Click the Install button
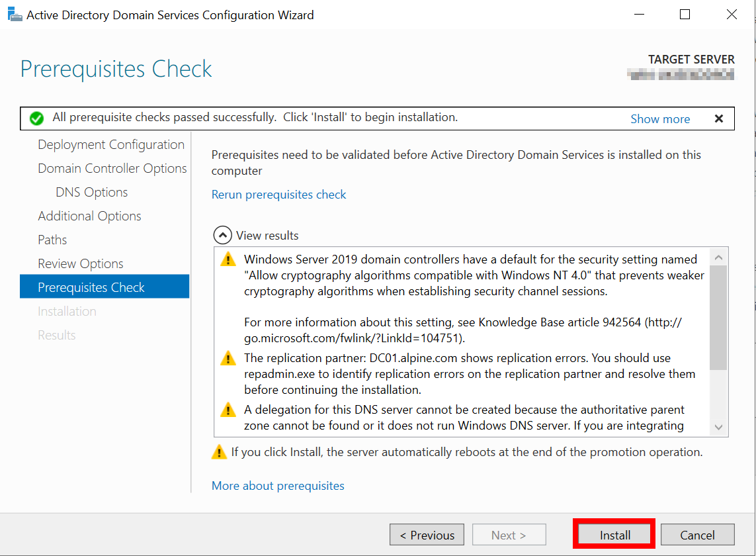Screen dimensions: 756x556 [x=614, y=535]
